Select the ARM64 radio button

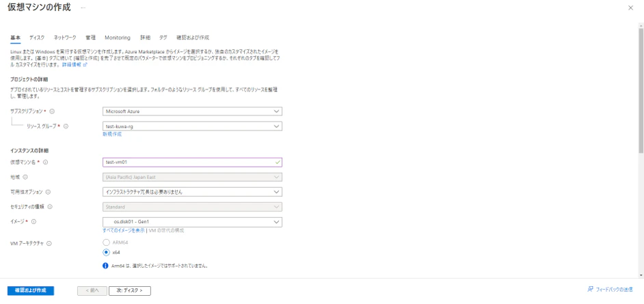pos(107,243)
